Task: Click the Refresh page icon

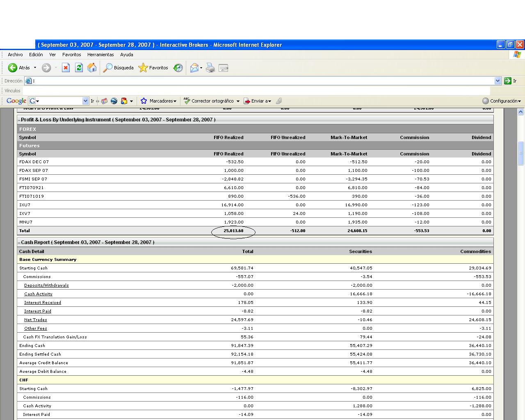Action: [x=79, y=68]
